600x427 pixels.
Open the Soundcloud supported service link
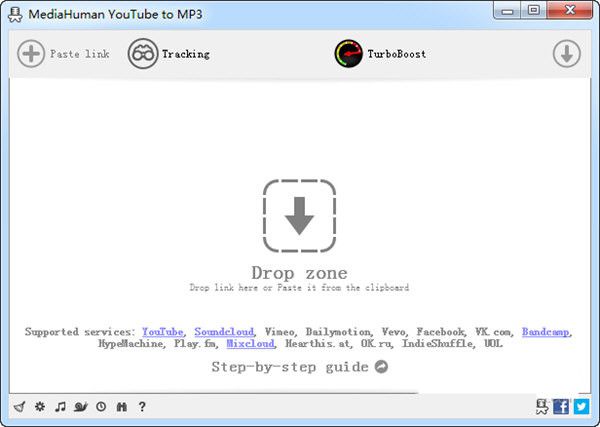(224, 332)
